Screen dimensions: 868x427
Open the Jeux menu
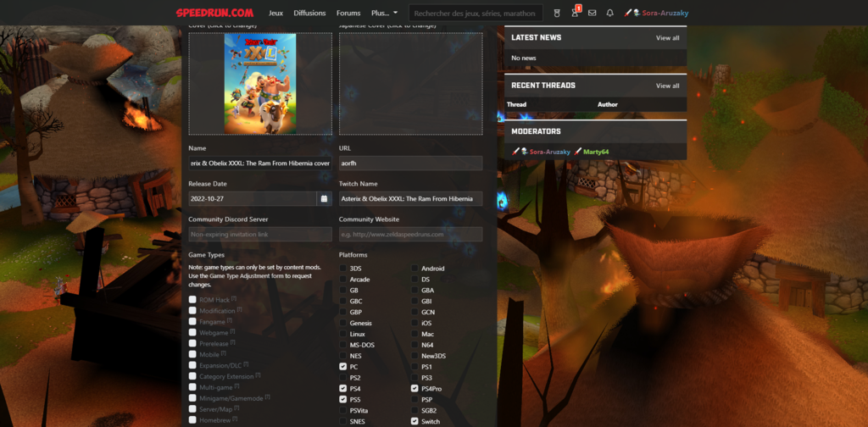pyautogui.click(x=275, y=13)
